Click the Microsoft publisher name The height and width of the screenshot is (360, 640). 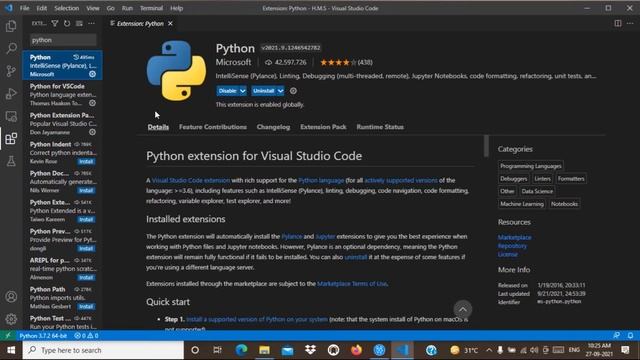click(x=233, y=62)
